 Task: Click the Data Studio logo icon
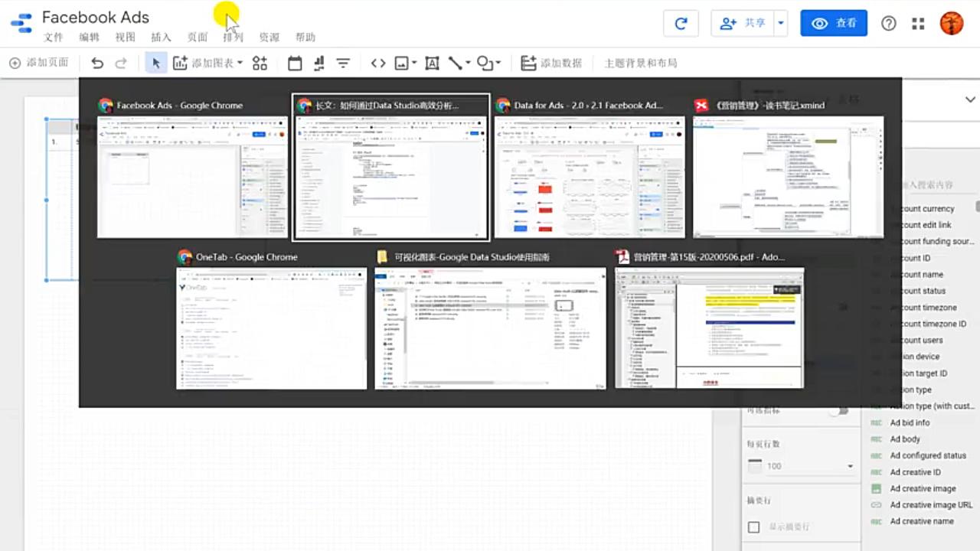(21, 24)
